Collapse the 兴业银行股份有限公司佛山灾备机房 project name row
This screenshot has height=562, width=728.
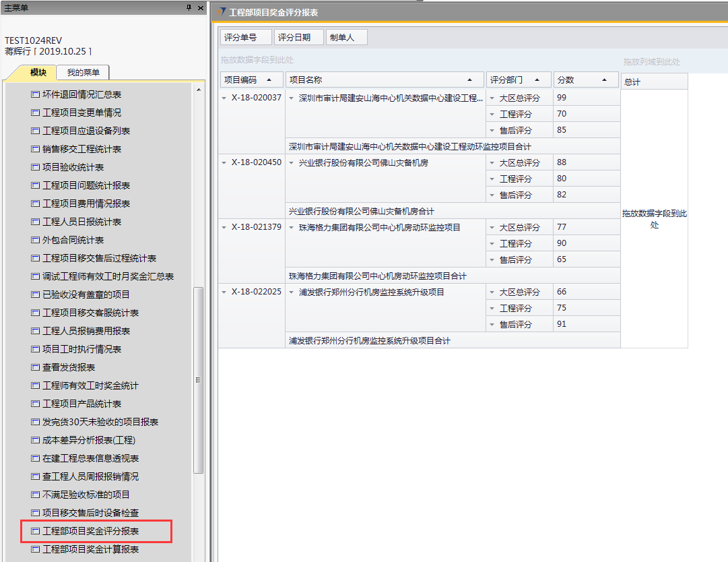point(292,163)
